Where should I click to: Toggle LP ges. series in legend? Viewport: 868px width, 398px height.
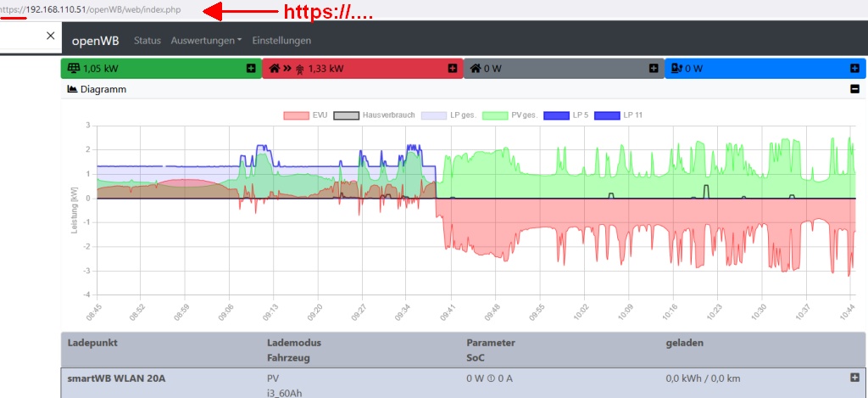pyautogui.click(x=449, y=115)
